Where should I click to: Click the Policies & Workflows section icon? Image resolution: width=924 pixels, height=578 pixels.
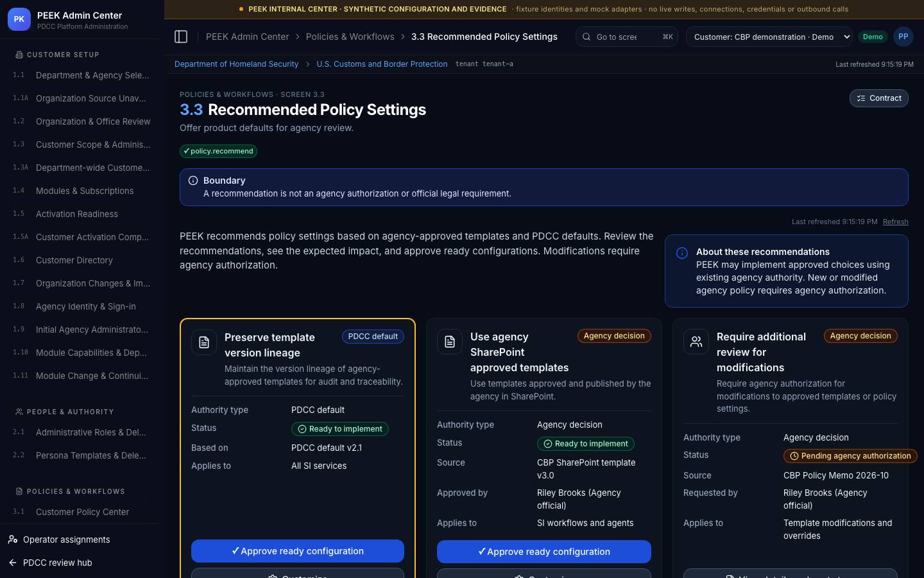click(19, 491)
